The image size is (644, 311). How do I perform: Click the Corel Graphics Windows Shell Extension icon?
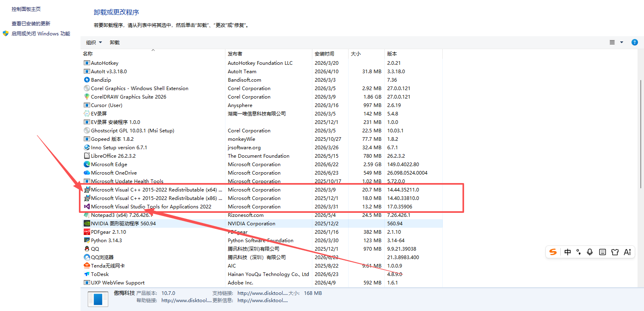(87, 88)
